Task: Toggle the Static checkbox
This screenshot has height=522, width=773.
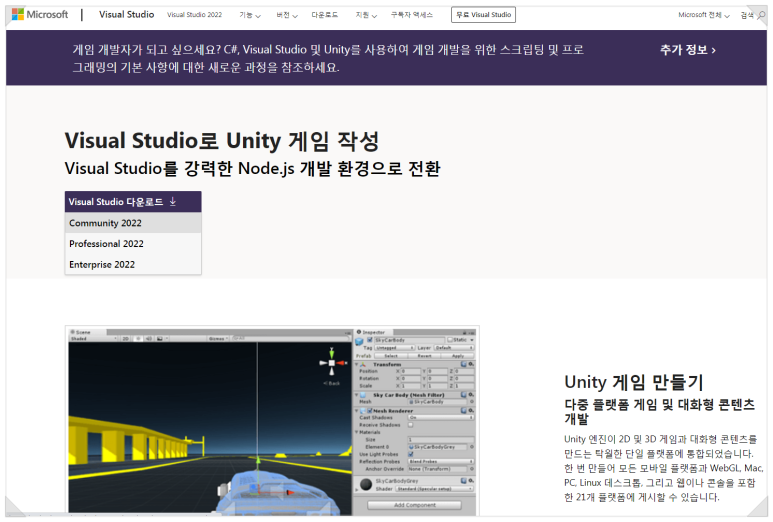Action: [450, 340]
